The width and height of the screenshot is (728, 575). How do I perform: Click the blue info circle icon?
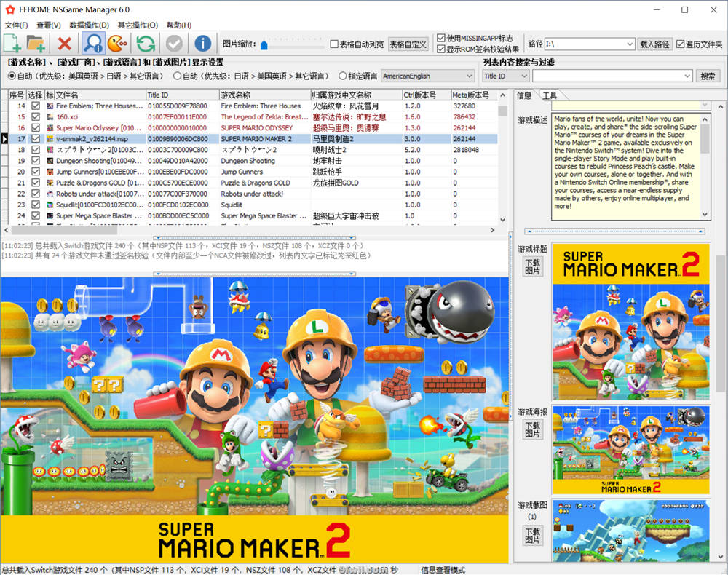(x=202, y=44)
